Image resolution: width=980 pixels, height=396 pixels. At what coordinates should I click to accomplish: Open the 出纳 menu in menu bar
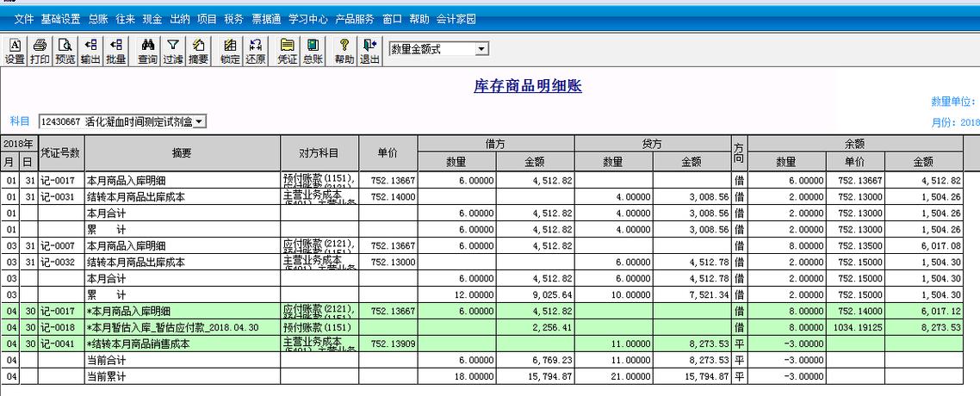(180, 19)
